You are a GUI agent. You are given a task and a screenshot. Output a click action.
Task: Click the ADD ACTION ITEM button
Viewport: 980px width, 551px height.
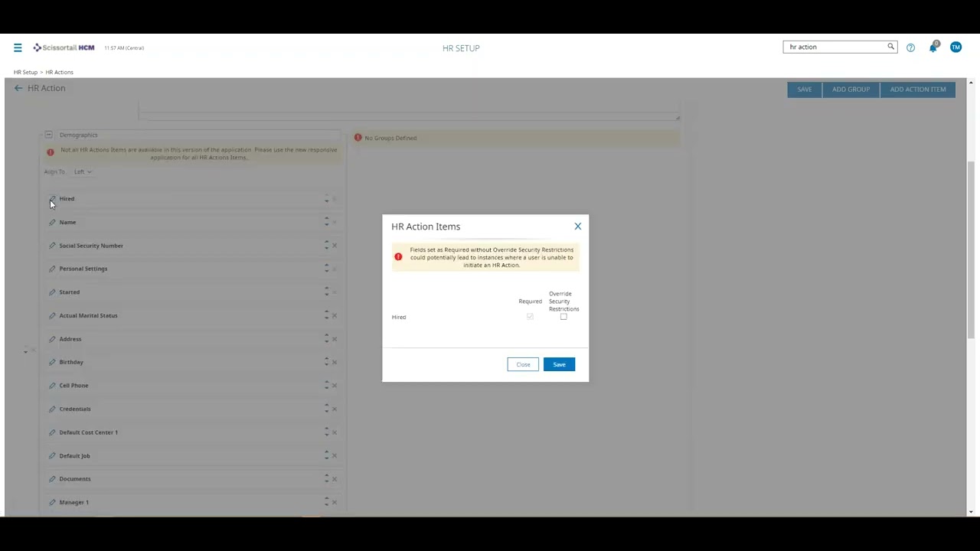(x=918, y=90)
